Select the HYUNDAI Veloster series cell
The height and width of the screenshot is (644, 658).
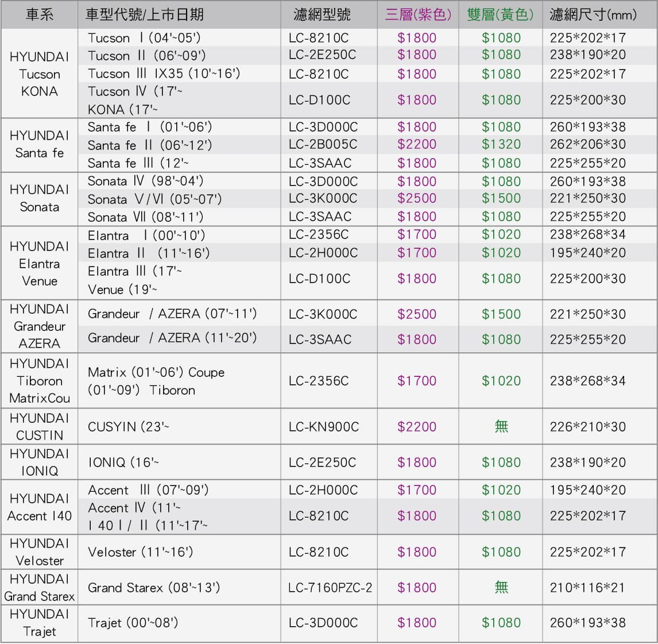tap(40, 552)
